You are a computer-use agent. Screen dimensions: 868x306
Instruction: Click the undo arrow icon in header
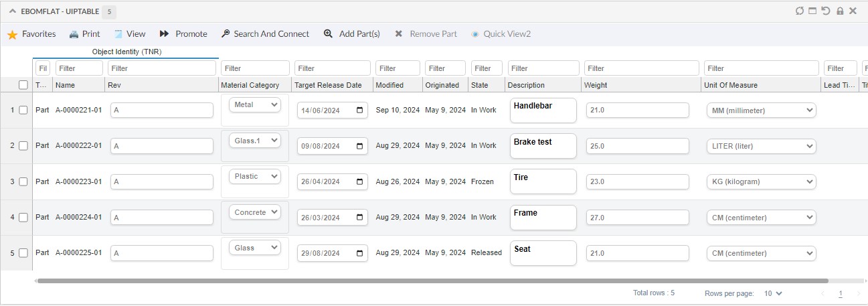pyautogui.click(x=826, y=11)
